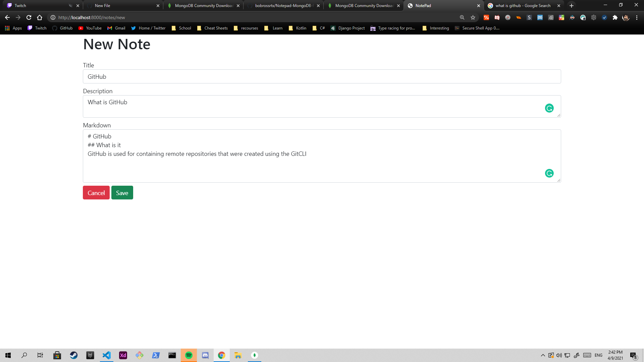The height and width of the screenshot is (362, 644).
Task: Open the Chrome three-dot menu
Action: 637,17
